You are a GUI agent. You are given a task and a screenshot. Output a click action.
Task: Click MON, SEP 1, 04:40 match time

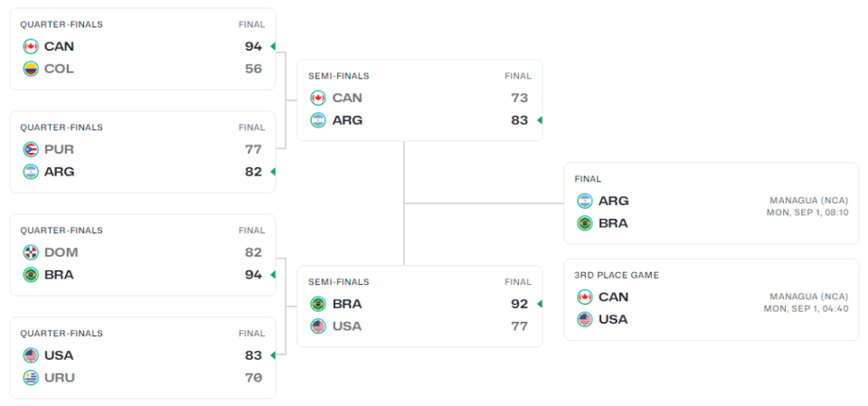click(807, 308)
